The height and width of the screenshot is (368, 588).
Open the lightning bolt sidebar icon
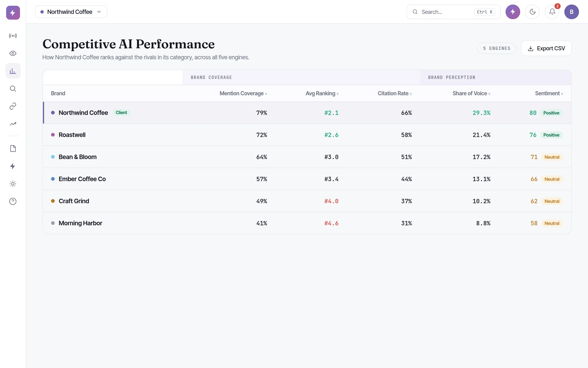point(13,166)
